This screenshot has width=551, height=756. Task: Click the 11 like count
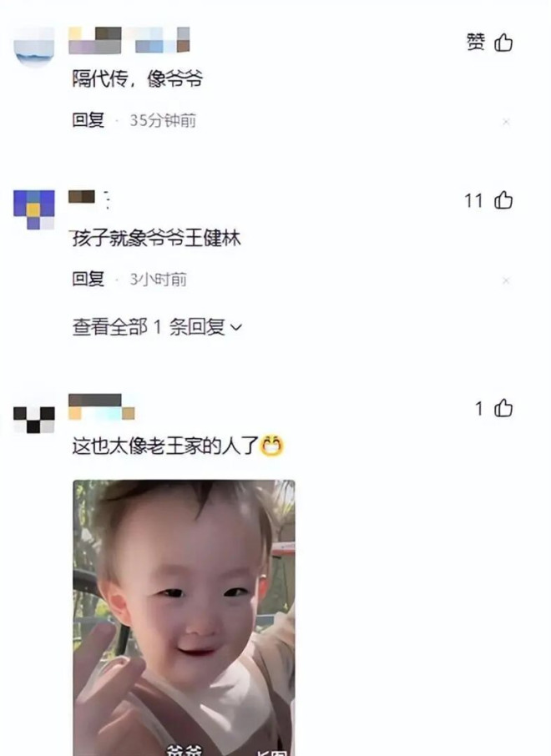[x=473, y=200]
